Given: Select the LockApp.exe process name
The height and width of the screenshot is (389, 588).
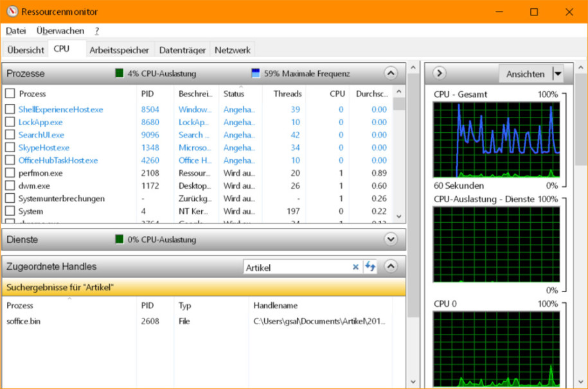Looking at the screenshot, I should coord(40,122).
